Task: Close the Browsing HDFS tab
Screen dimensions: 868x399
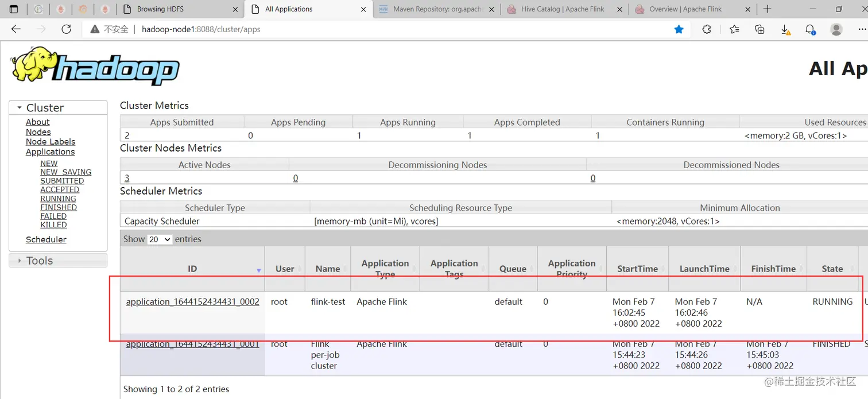Action: point(235,9)
